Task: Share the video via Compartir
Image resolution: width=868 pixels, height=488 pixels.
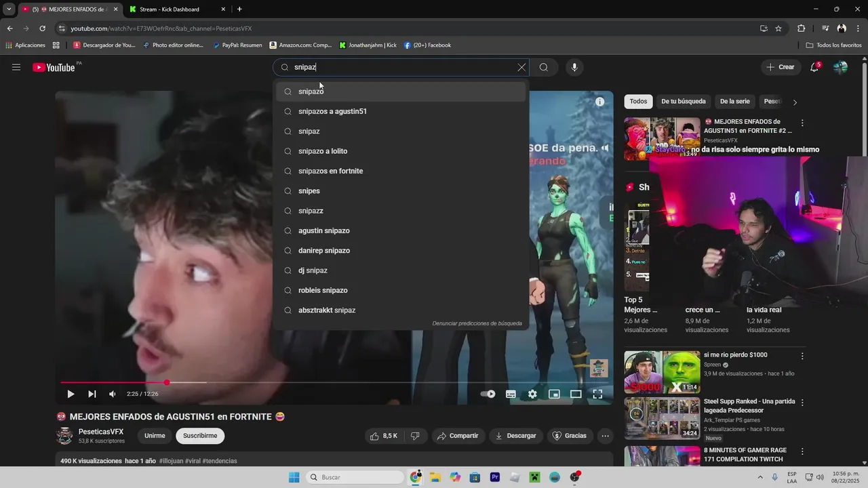Action: 458,436
